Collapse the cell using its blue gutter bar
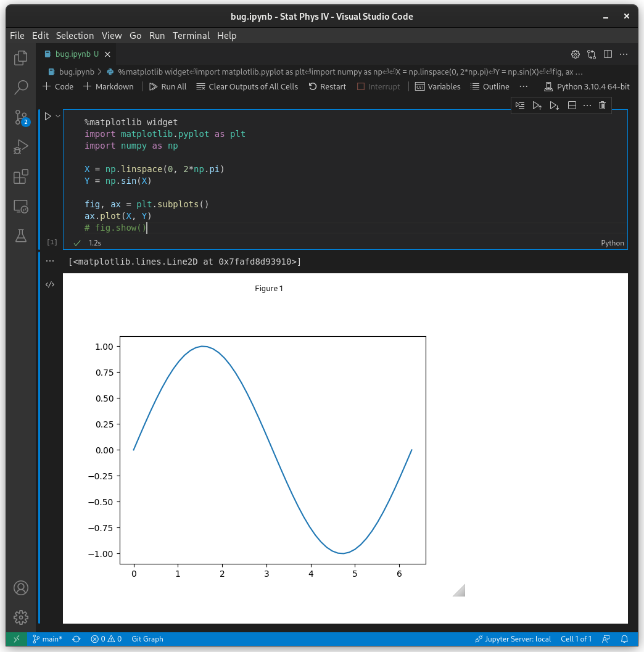 click(x=39, y=179)
